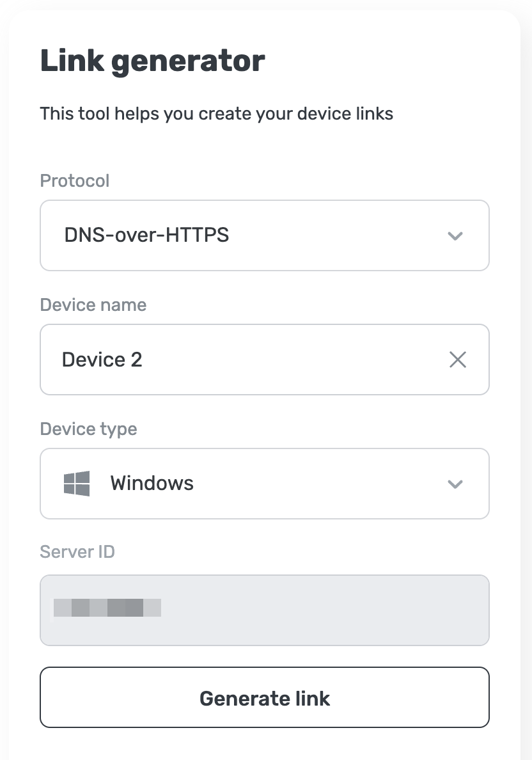Select the word 'Windows' in Device type
Viewport: 532px width, 760px height.
pos(152,483)
